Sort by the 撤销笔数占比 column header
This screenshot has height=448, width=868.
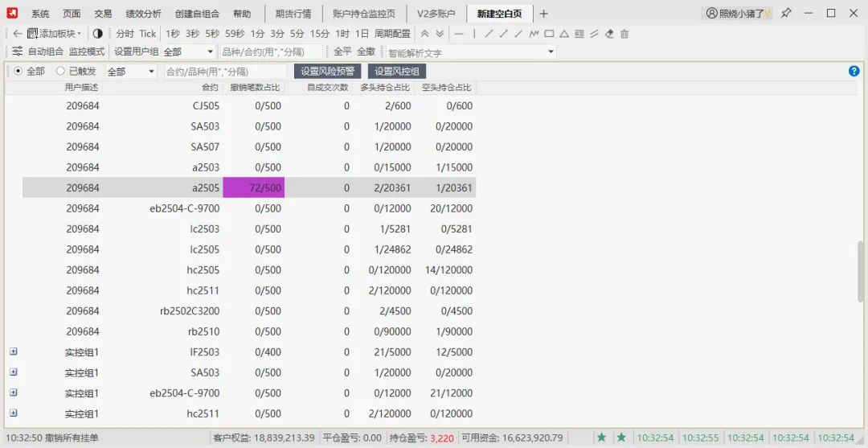(256, 87)
